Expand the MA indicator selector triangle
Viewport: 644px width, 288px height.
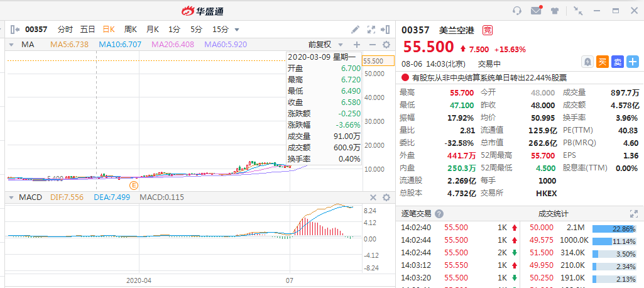[x=11, y=45]
